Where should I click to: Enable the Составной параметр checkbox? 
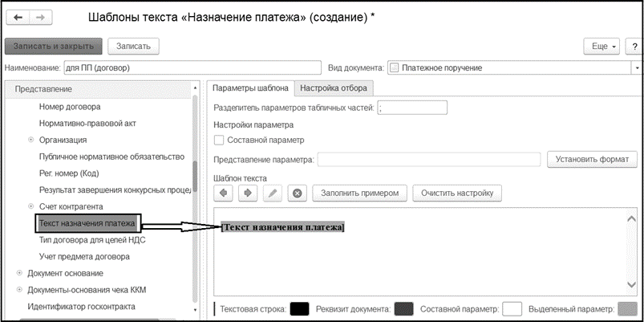(x=219, y=141)
